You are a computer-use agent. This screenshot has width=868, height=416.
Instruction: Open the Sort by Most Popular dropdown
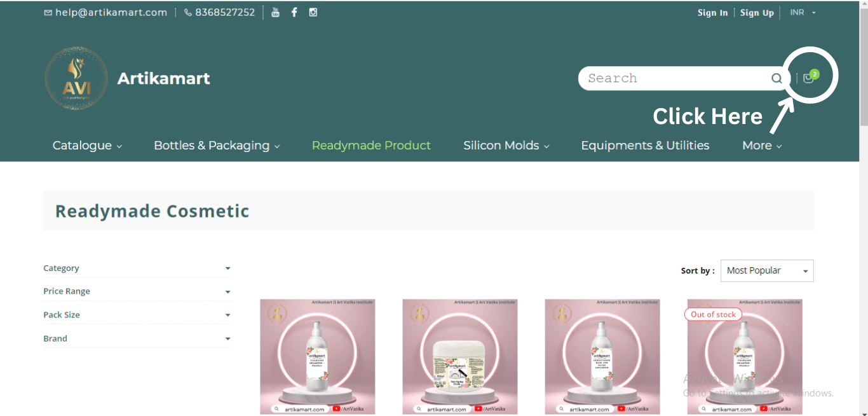[766, 271]
